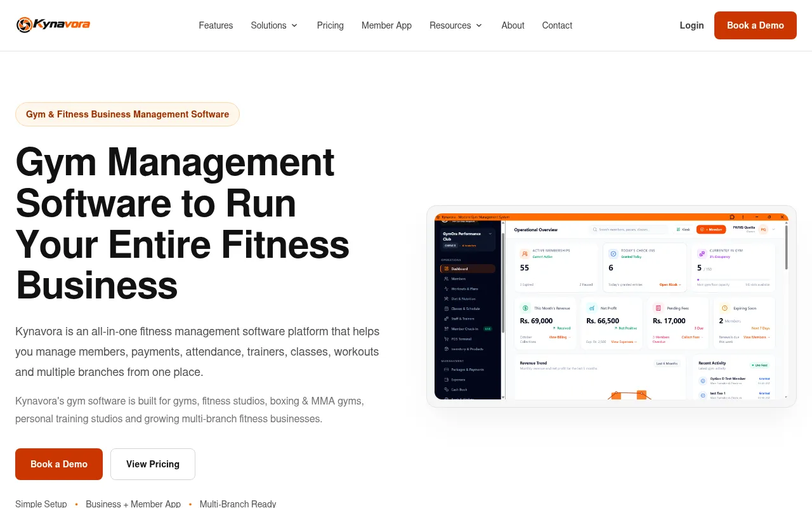Click the Kiosk button in dashboard

click(683, 229)
